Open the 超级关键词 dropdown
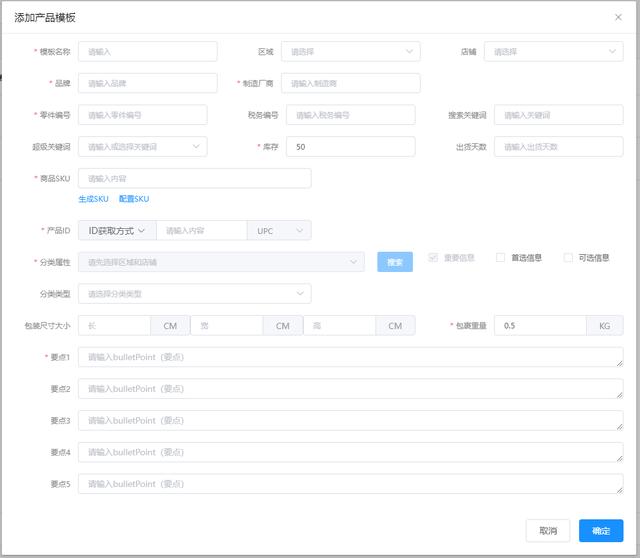The image size is (640, 558). 142,147
